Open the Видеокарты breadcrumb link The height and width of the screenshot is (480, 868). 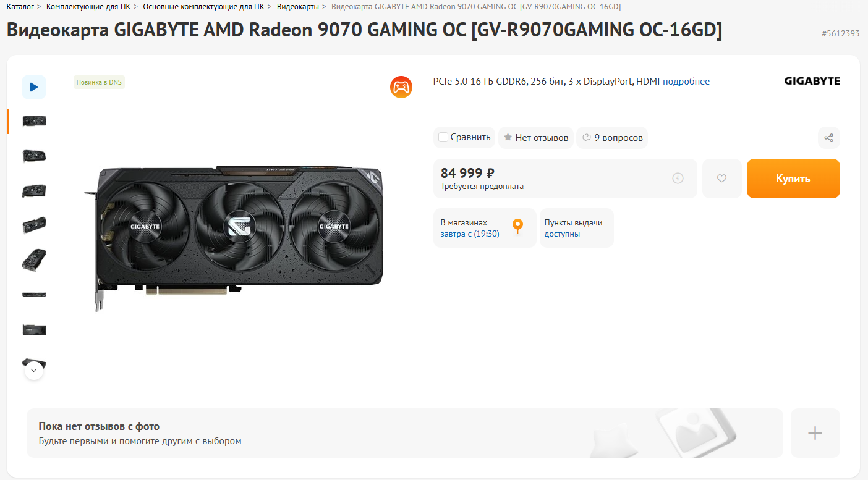(298, 6)
